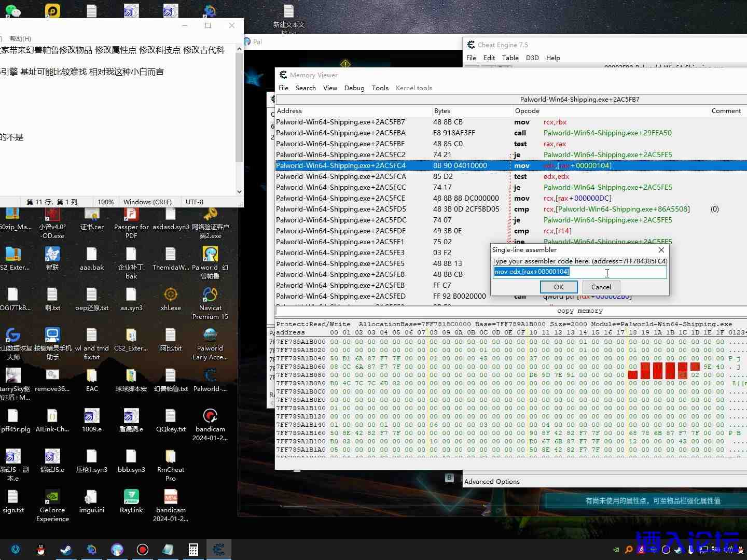Open the Table menu in Cheat Engine
The width and height of the screenshot is (747, 560).
510,58
